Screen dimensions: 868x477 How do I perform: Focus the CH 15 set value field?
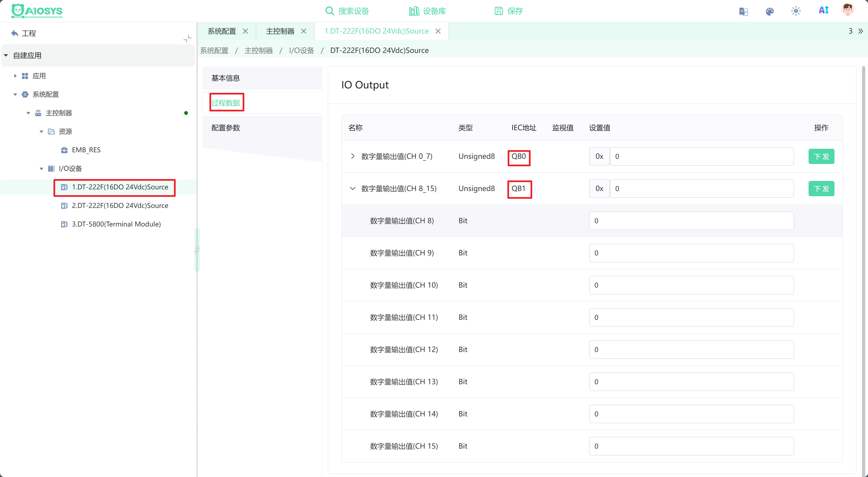pos(691,446)
